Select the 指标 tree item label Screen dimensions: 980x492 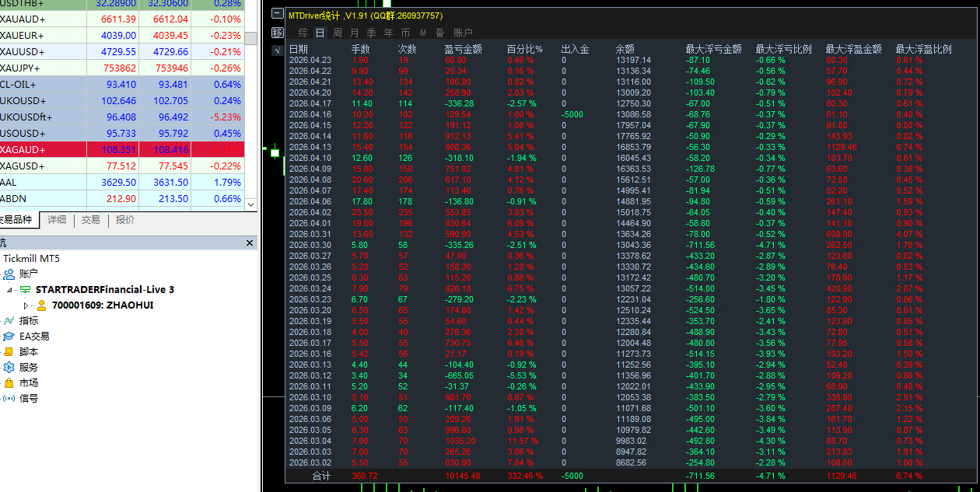click(x=29, y=320)
